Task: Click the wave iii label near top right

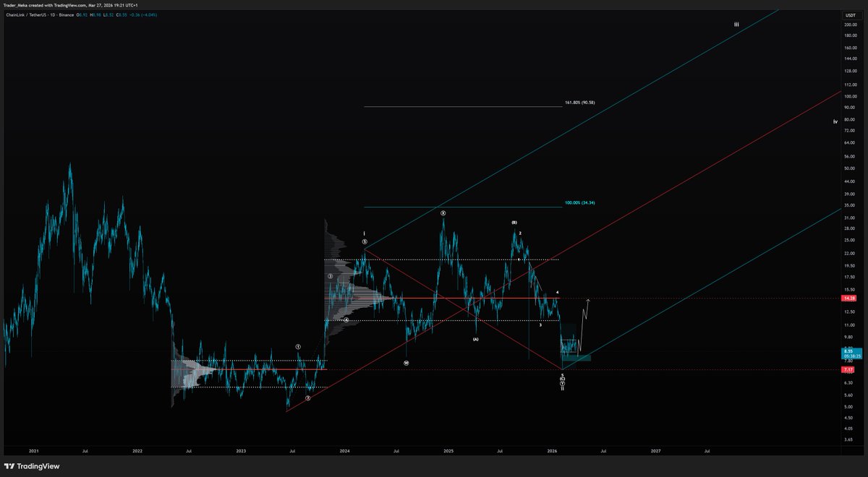Action: tap(736, 24)
